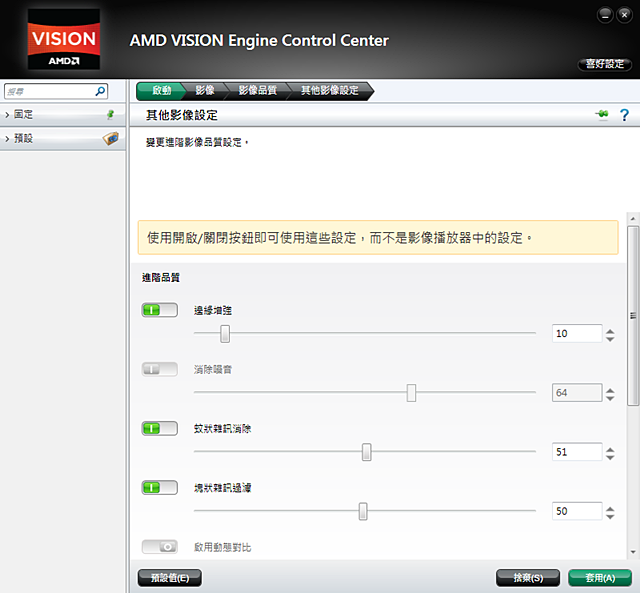Click the 塊狀雜訊過濾 value box showing 50
This screenshot has height=593, width=640.
(577, 511)
